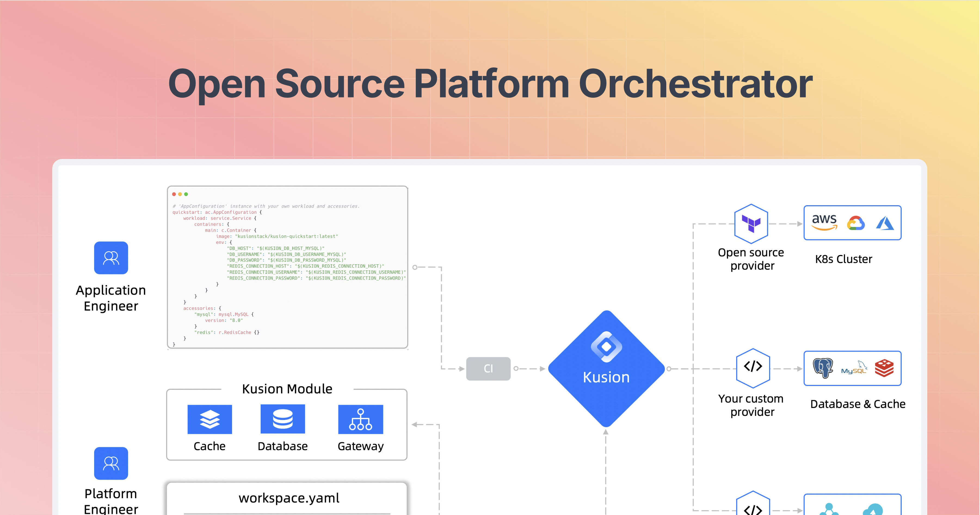
Task: Click the 'accessories: {' code line
Action: point(202,308)
